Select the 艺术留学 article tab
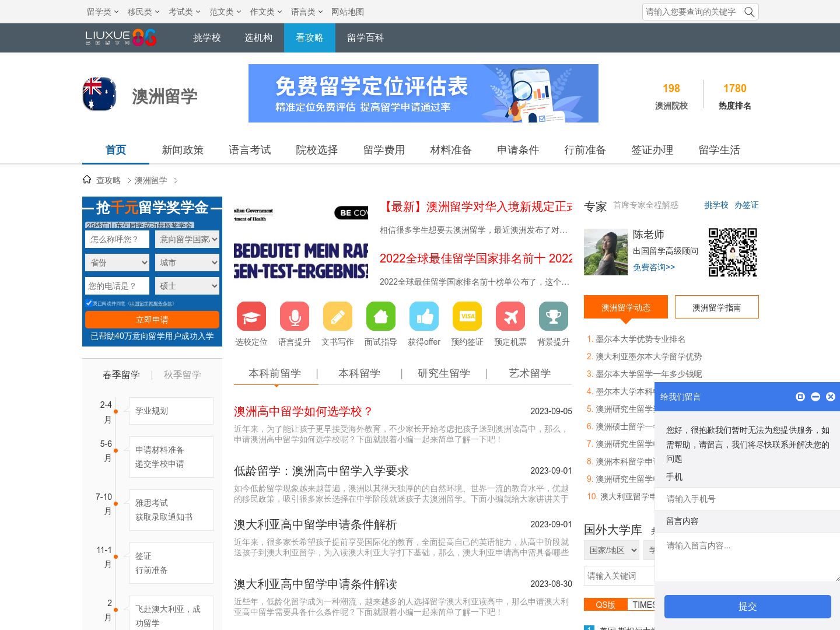The width and height of the screenshot is (840, 630). (x=530, y=373)
